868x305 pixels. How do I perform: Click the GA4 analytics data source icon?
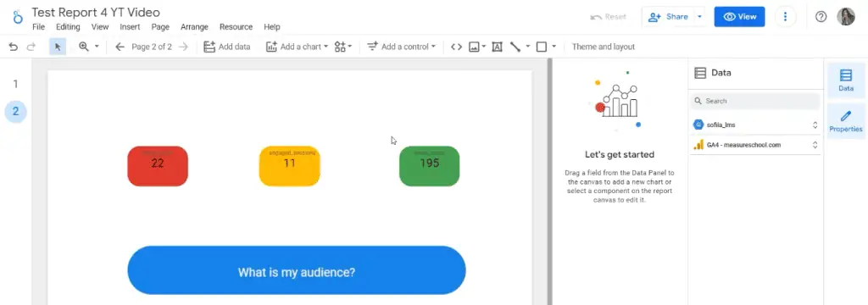[x=698, y=145]
